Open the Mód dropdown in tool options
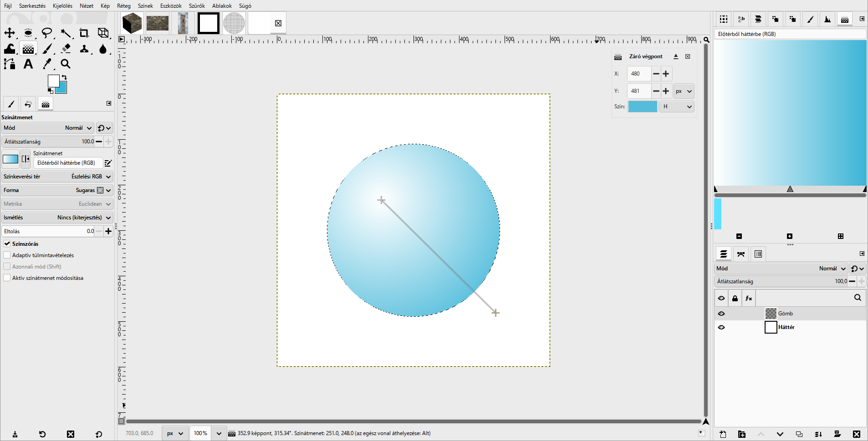This screenshot has width=868, height=441. click(48, 128)
